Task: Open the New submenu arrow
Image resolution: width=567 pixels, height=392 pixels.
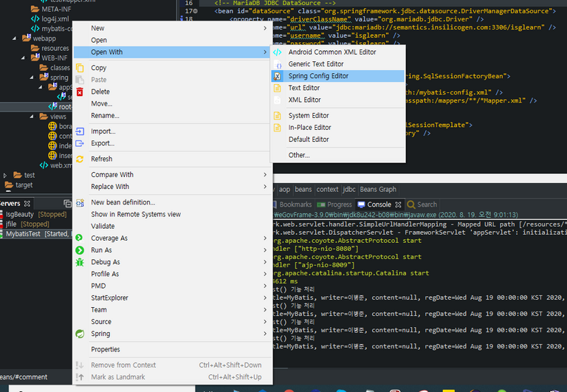Action: tap(265, 28)
